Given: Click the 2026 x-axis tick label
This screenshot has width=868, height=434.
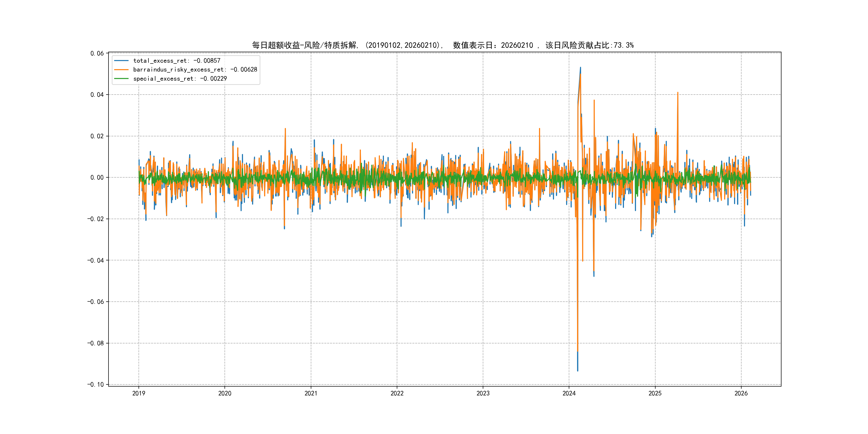Looking at the screenshot, I should pos(741,393).
